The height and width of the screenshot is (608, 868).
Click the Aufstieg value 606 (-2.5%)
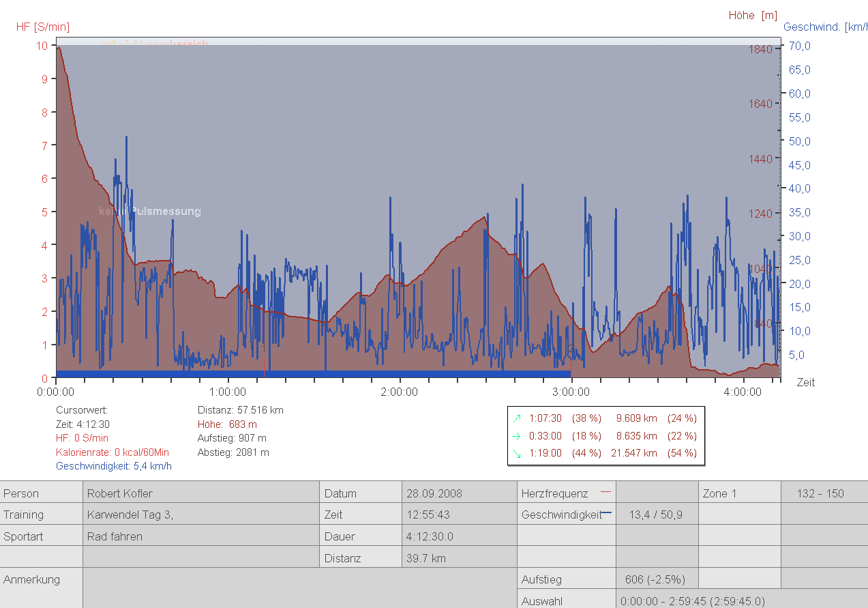(x=657, y=579)
